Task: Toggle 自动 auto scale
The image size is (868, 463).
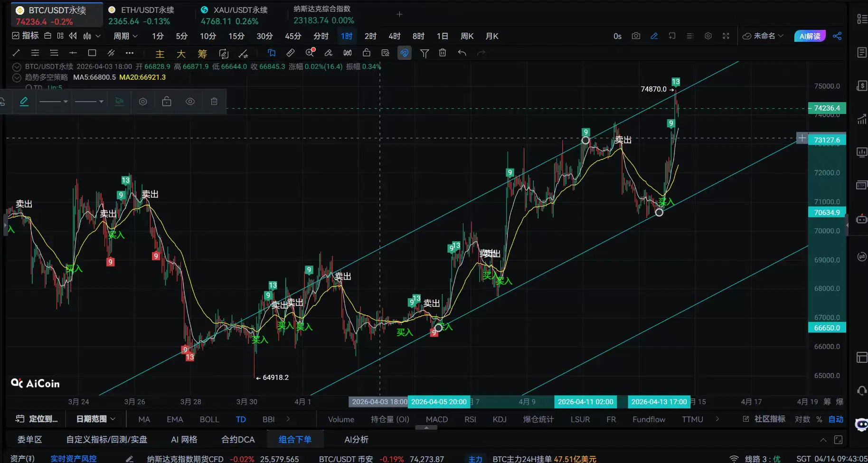Action: (x=836, y=419)
